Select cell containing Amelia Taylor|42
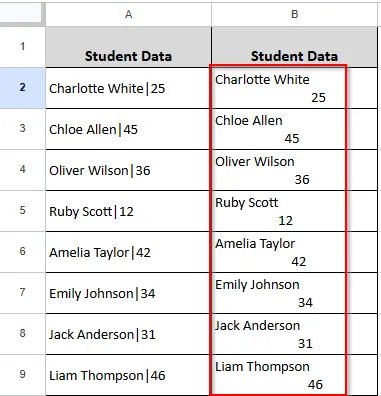 (x=128, y=252)
